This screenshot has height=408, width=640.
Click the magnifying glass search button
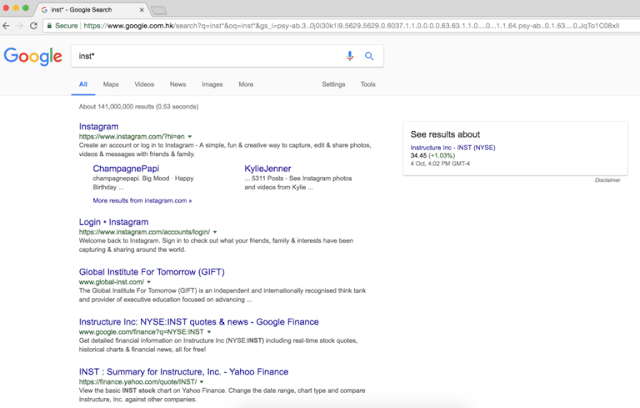pos(369,56)
